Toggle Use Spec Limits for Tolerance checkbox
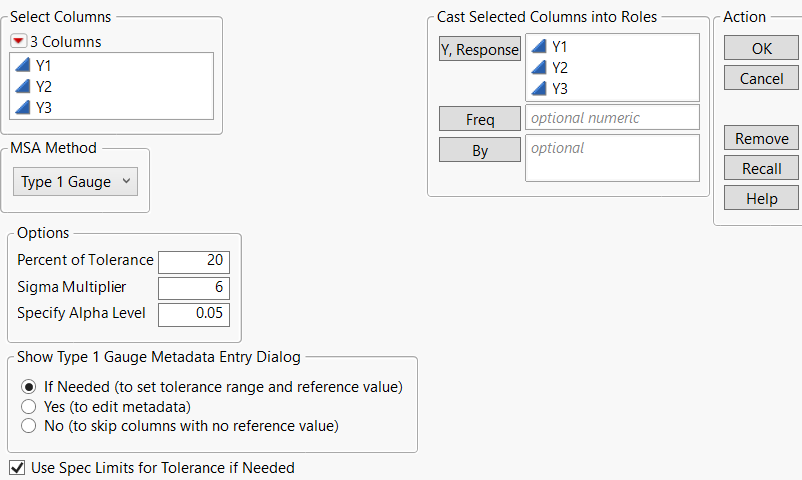The height and width of the screenshot is (480, 802). [17, 467]
